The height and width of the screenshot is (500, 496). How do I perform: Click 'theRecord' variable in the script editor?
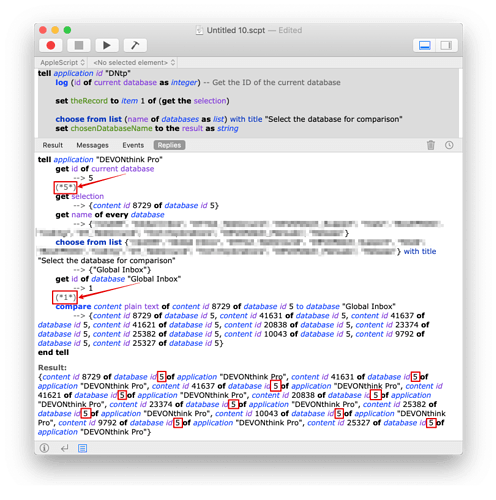point(89,101)
